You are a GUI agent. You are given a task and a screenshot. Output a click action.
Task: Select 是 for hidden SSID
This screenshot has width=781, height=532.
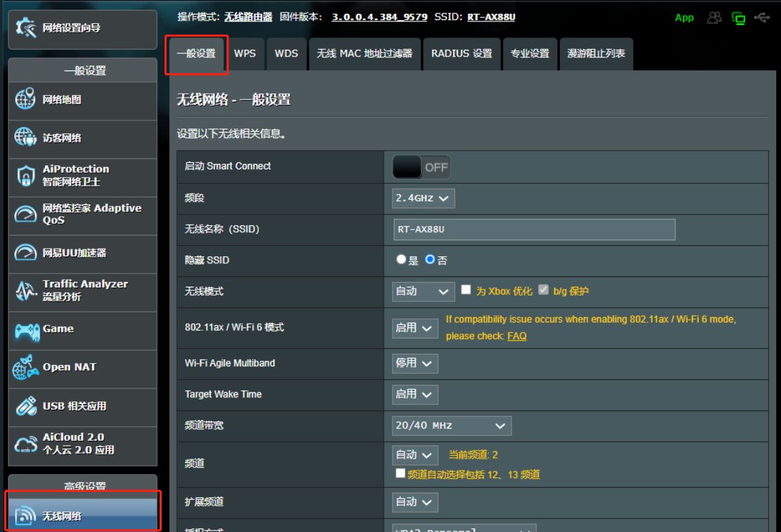click(x=401, y=260)
